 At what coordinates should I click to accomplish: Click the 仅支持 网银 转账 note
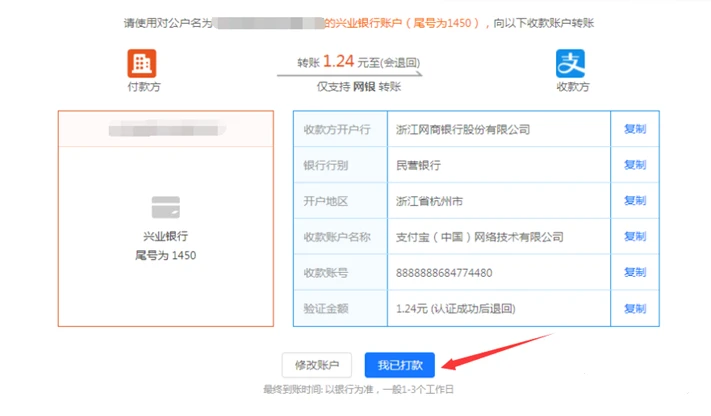tap(359, 87)
